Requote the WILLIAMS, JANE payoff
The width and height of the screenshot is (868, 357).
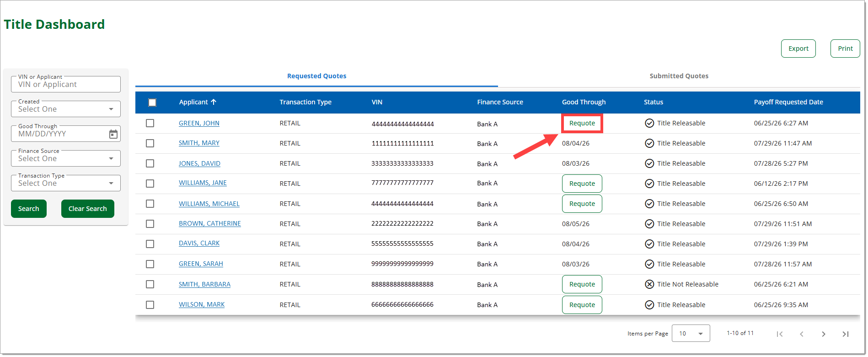[582, 184]
